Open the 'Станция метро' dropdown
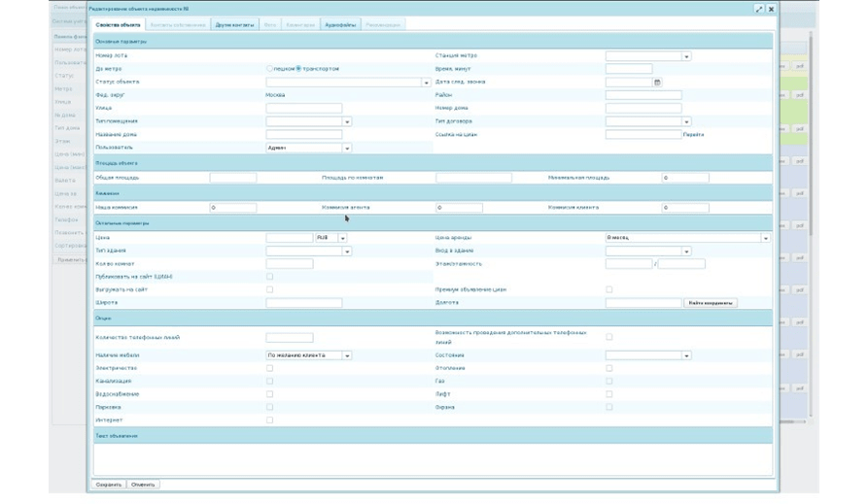 coord(686,56)
